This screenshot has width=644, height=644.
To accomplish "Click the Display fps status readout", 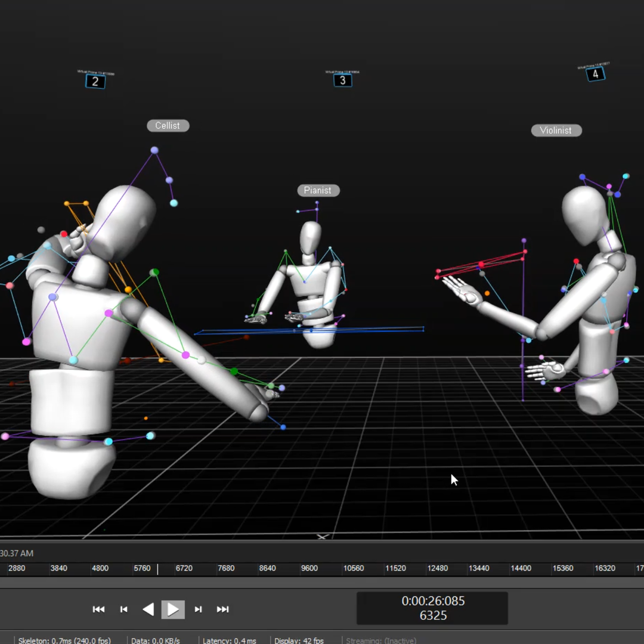I will pyautogui.click(x=299, y=640).
